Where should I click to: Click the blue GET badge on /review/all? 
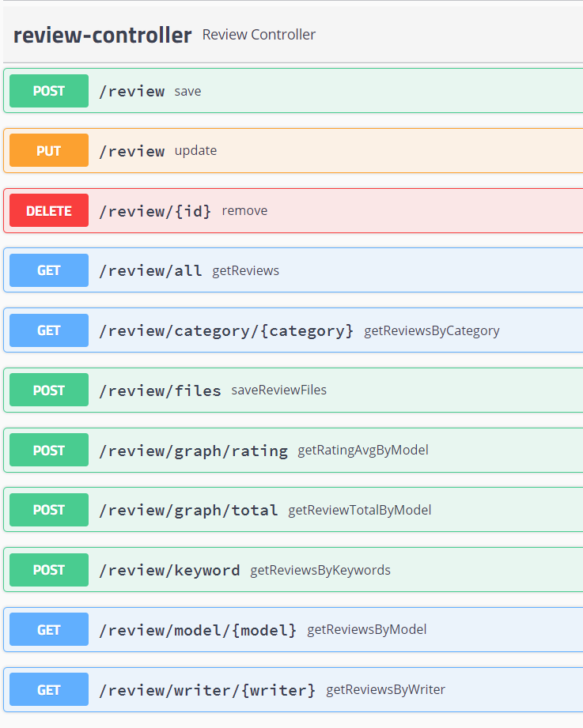[x=48, y=270]
